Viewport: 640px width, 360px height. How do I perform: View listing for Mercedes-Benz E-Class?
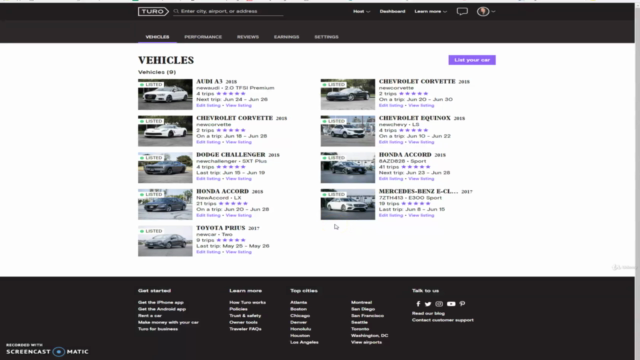(x=421, y=215)
